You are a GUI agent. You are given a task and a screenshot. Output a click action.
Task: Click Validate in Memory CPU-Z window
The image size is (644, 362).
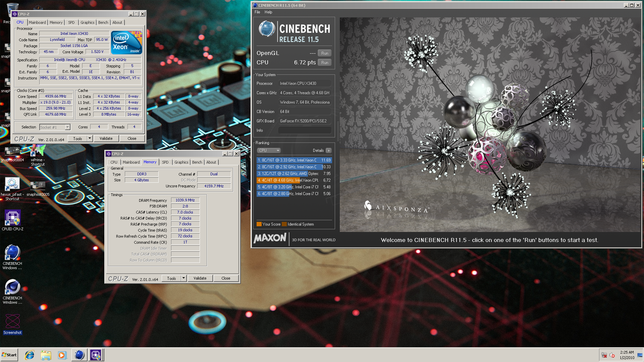[200, 278]
